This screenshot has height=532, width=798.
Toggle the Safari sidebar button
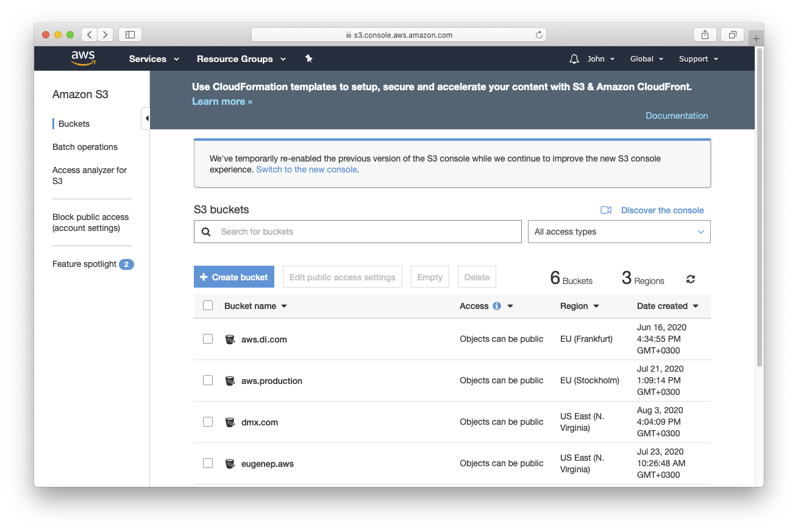click(x=130, y=35)
